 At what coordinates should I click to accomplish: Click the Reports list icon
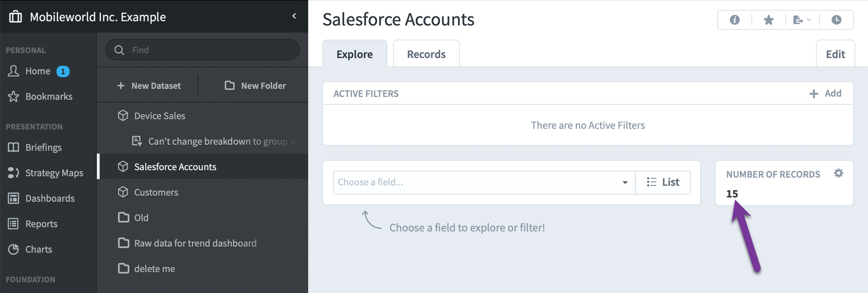click(x=13, y=224)
